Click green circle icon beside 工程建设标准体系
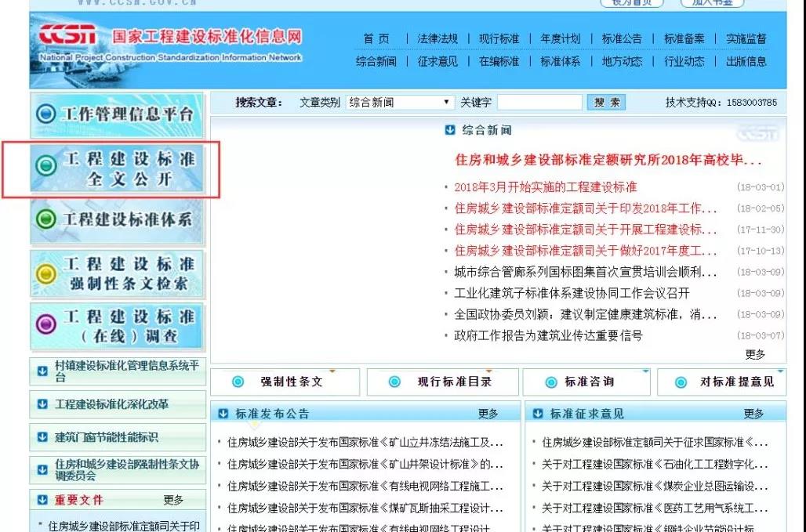Viewport: 806px width, 532px height. pyautogui.click(x=47, y=219)
